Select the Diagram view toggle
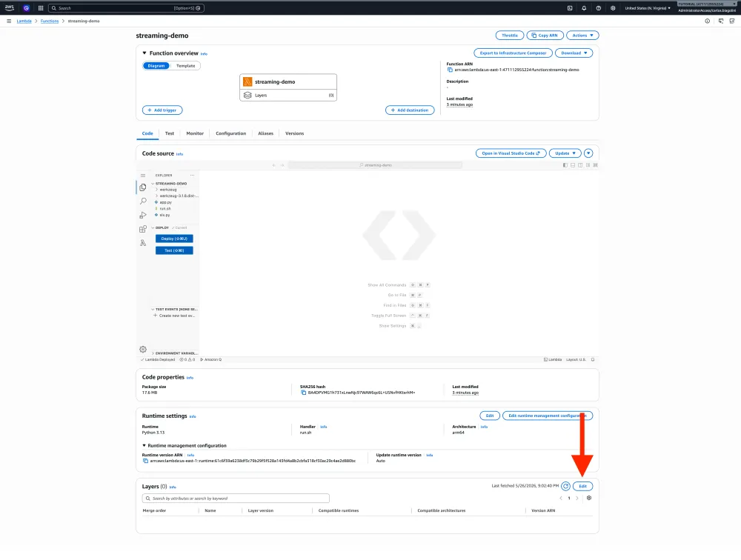This screenshot has height=560, width=741. coord(156,66)
